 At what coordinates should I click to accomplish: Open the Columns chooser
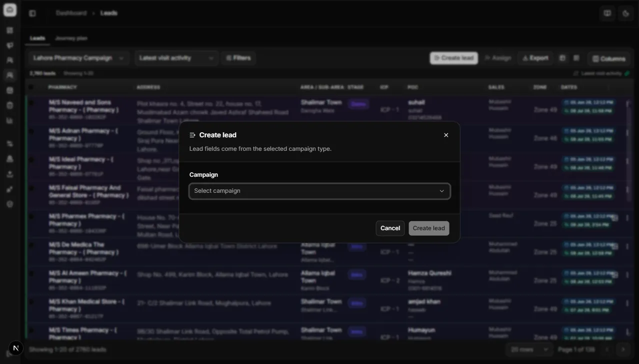[608, 58]
